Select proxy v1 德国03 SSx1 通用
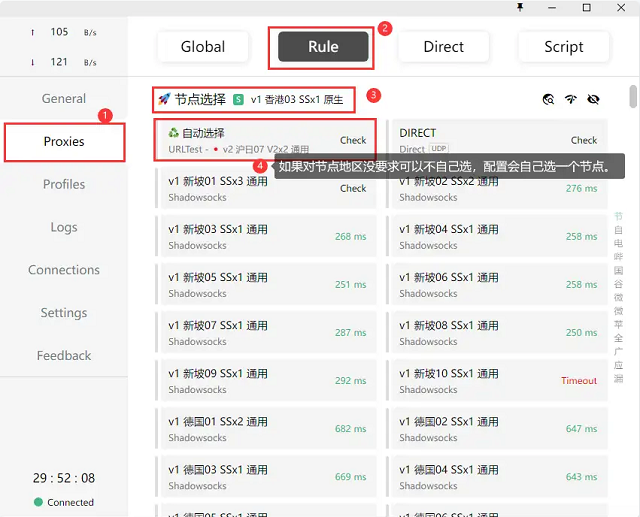The image size is (640, 517). pos(265,477)
